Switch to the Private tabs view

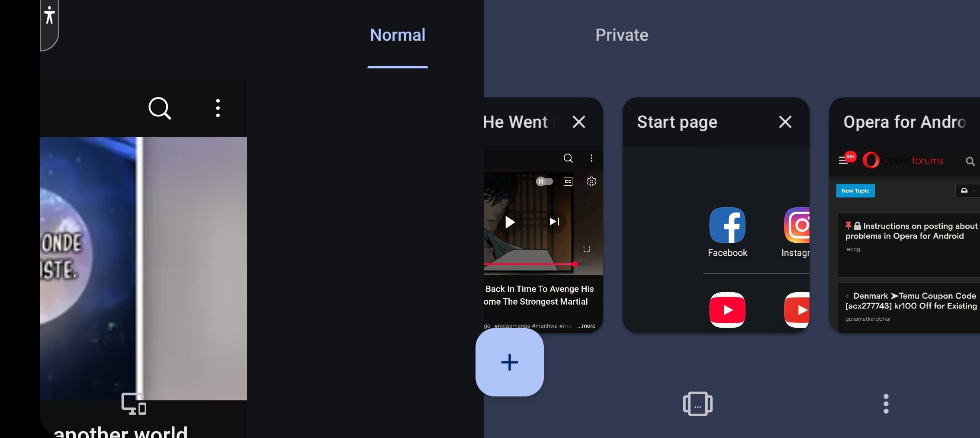point(622,35)
